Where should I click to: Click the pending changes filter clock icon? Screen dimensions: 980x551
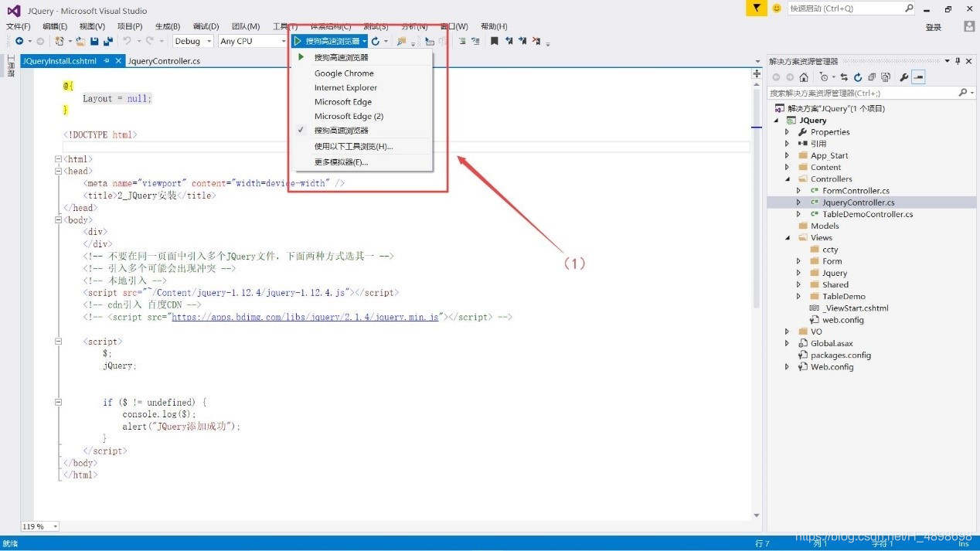825,77
